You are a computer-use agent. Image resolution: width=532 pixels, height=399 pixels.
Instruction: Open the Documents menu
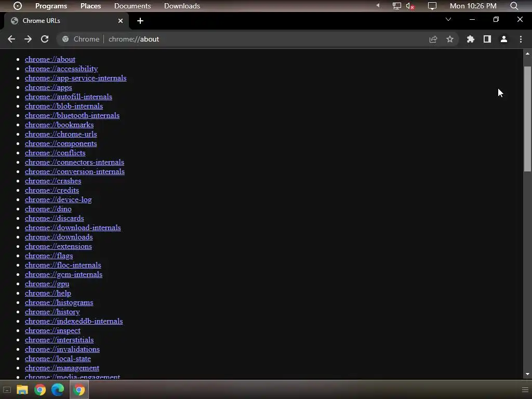132,6
